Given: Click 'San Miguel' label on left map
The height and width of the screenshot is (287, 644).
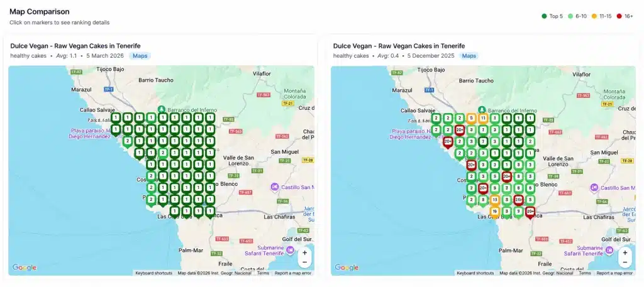Looking at the screenshot, I should point(284,152).
